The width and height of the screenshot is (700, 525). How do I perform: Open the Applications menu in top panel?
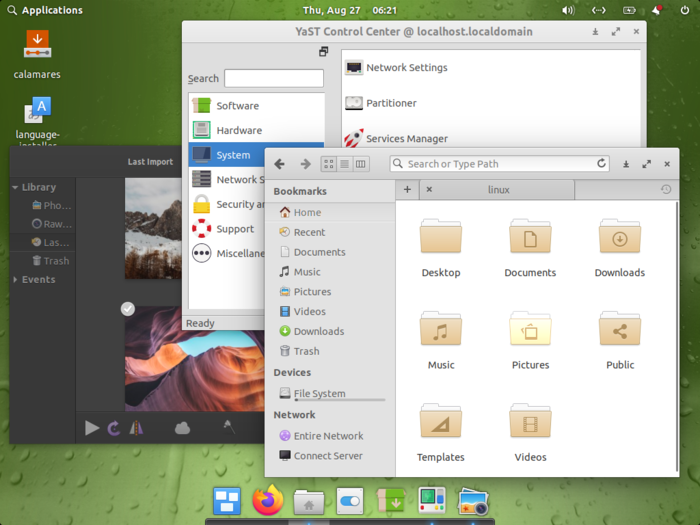[45, 10]
